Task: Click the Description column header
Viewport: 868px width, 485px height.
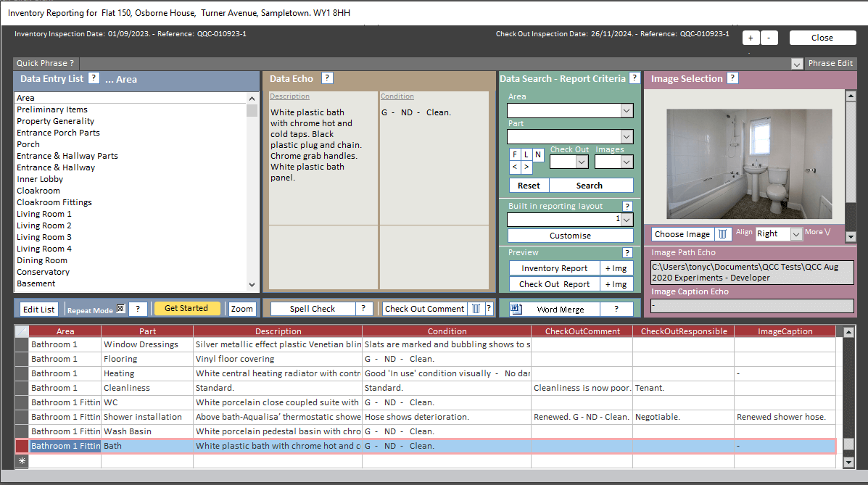Action: (x=278, y=331)
